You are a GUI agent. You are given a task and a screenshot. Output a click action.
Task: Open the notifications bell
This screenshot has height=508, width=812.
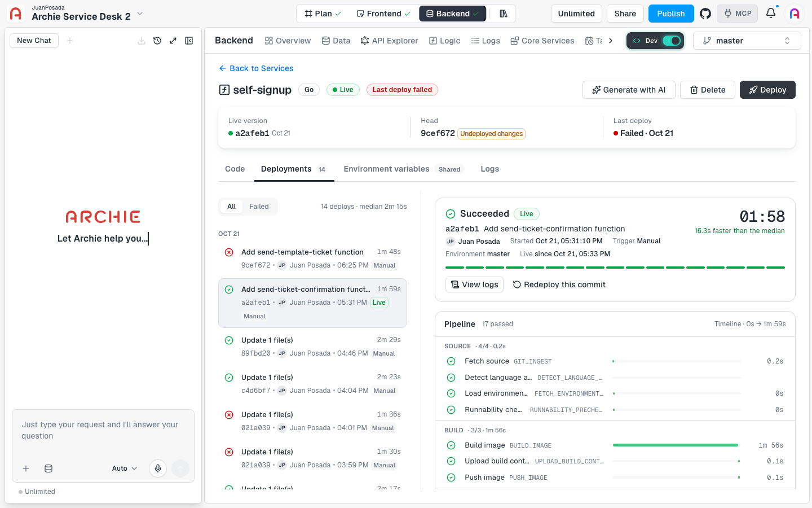click(771, 13)
